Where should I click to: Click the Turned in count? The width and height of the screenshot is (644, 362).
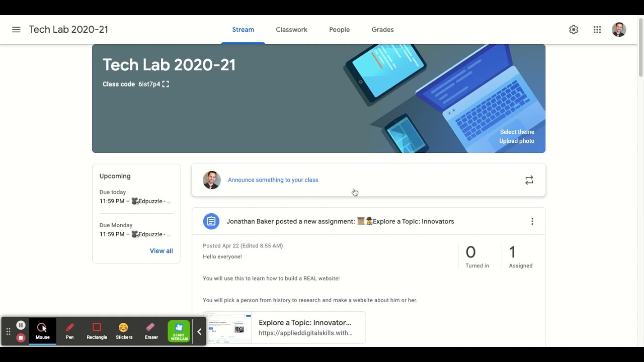[x=477, y=256]
